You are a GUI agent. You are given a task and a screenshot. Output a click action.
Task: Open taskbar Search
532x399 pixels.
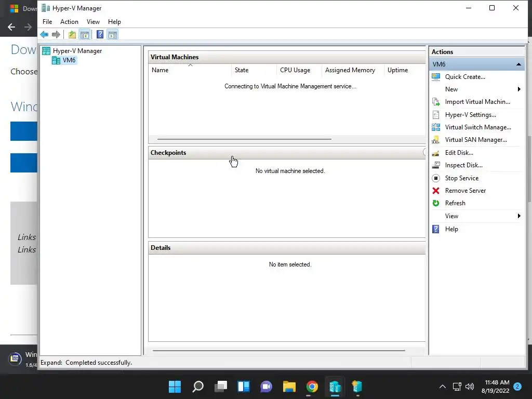tap(198, 387)
